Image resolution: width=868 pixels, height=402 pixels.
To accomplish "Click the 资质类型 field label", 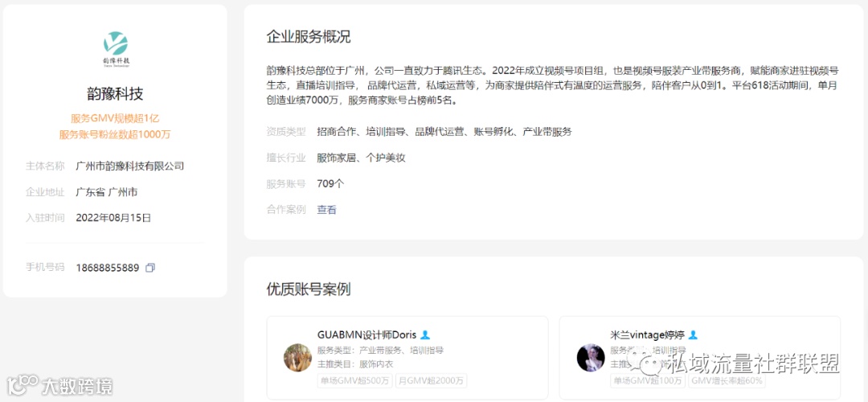I will click(286, 132).
